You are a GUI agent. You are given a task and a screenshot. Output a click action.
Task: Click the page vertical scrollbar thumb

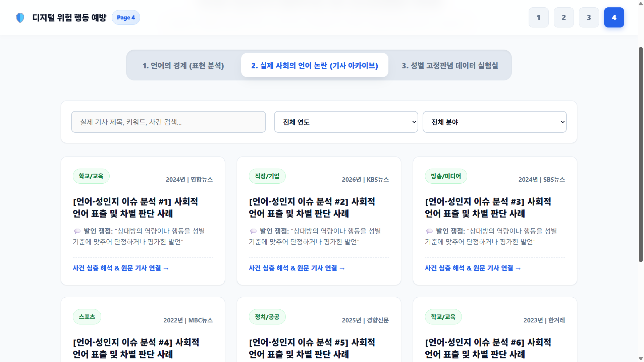pyautogui.click(x=641, y=154)
